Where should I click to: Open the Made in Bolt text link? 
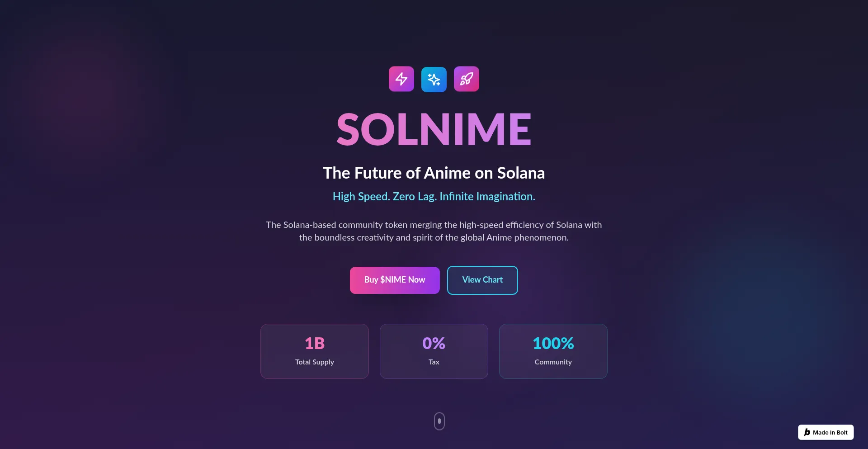point(830,433)
